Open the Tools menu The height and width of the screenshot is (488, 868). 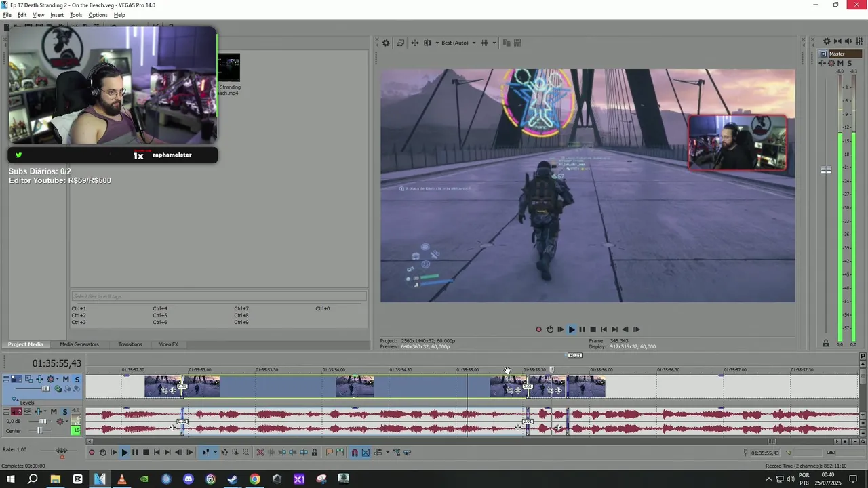click(x=76, y=15)
